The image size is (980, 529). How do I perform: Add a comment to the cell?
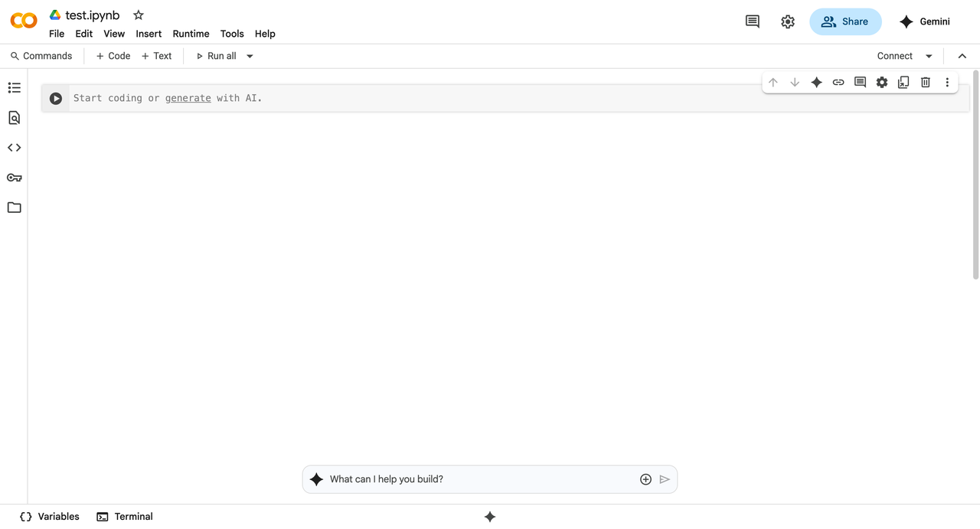pyautogui.click(x=860, y=83)
